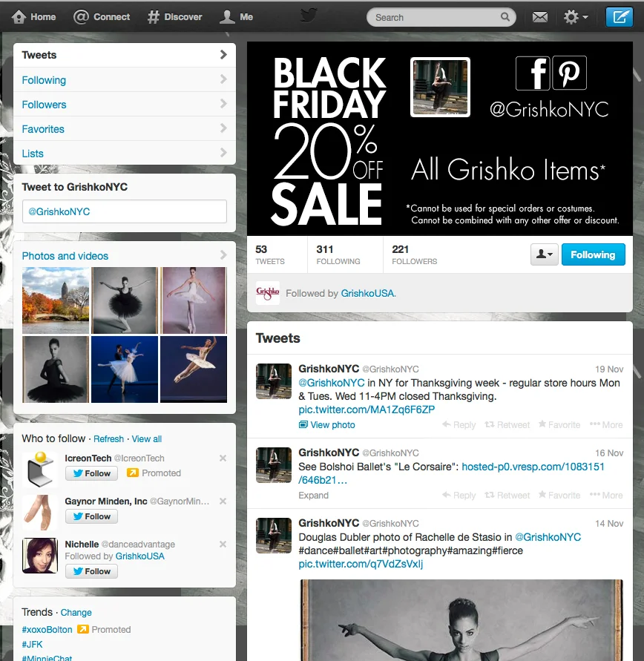The width and height of the screenshot is (644, 661).
Task: Open the pic.twitter.com/MA1Zq6F6ZP link
Action: (367, 410)
